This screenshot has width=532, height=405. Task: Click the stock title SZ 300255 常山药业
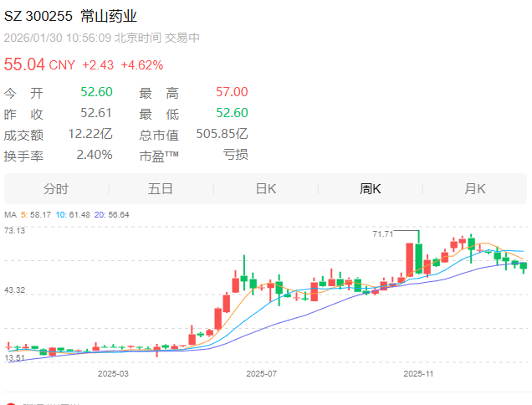pos(70,16)
